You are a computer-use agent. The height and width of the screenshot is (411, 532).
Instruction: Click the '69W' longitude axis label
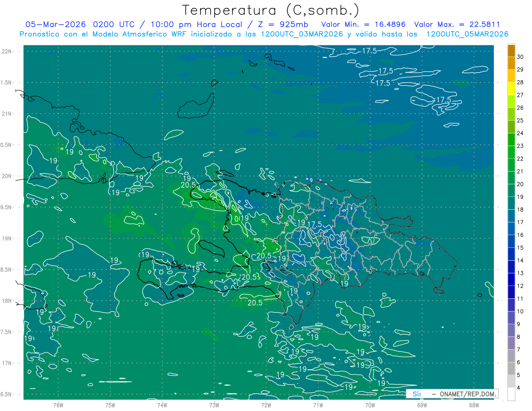pyautogui.click(x=422, y=405)
